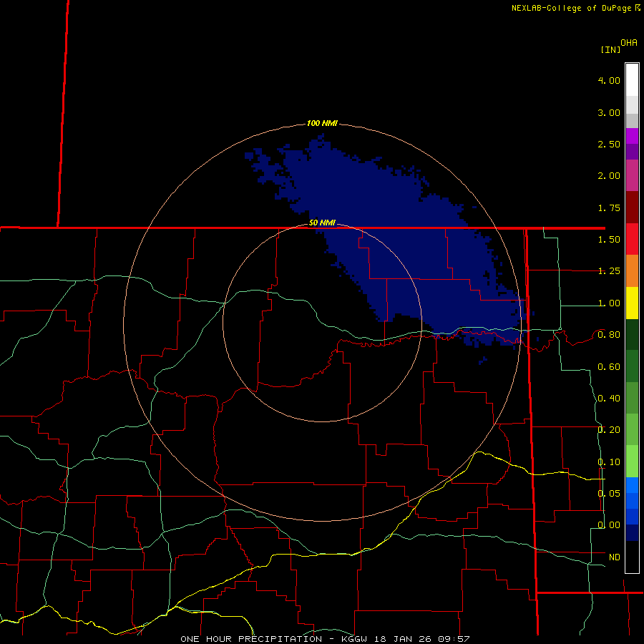The image size is (644, 644).
Task: Click the 1.50 legend value
Action: tap(609, 240)
